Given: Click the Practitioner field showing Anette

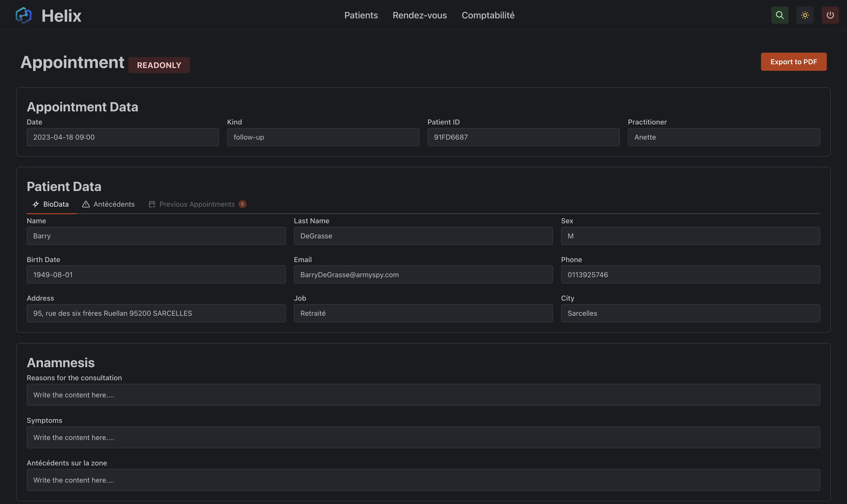Looking at the screenshot, I should pos(723,137).
